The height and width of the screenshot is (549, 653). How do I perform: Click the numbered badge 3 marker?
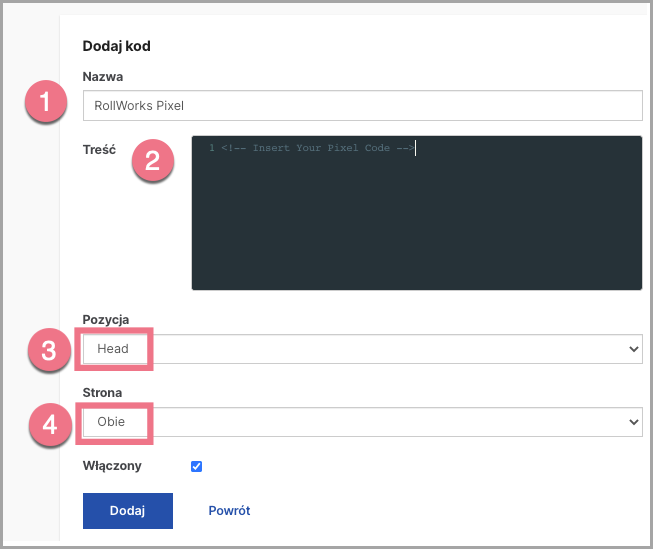tap(49, 350)
